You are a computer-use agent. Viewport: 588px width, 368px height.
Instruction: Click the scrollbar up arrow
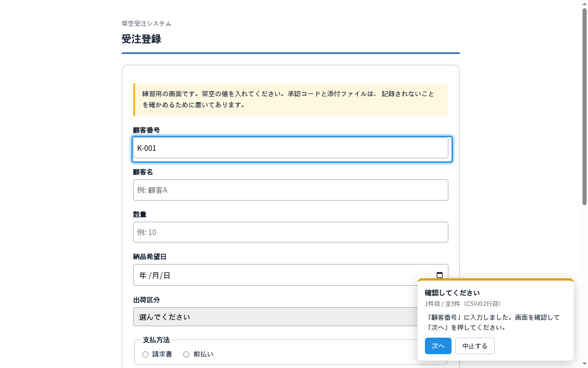coord(584,4)
